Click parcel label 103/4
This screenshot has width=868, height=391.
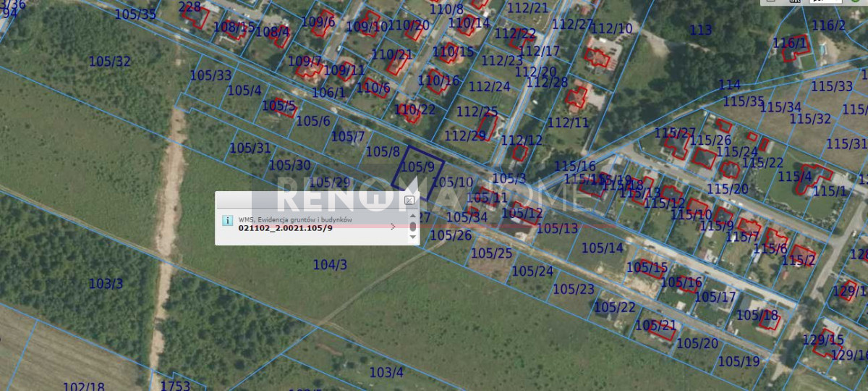click(386, 372)
